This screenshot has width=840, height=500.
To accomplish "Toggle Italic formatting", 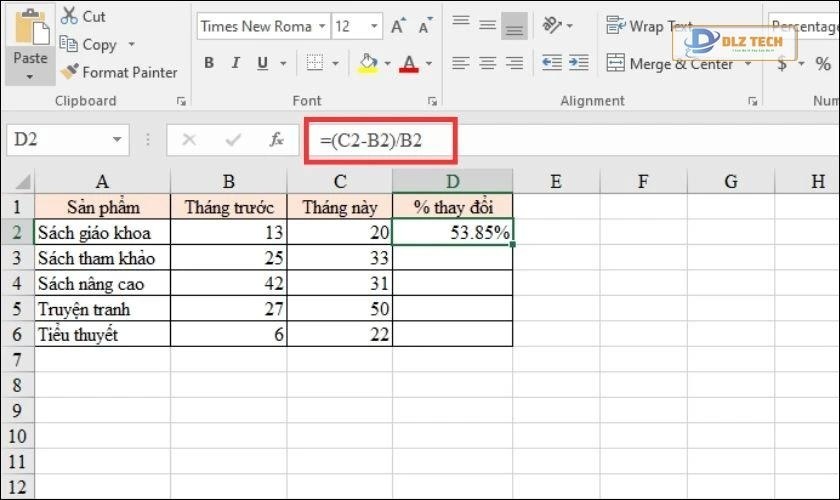I will coord(236,64).
